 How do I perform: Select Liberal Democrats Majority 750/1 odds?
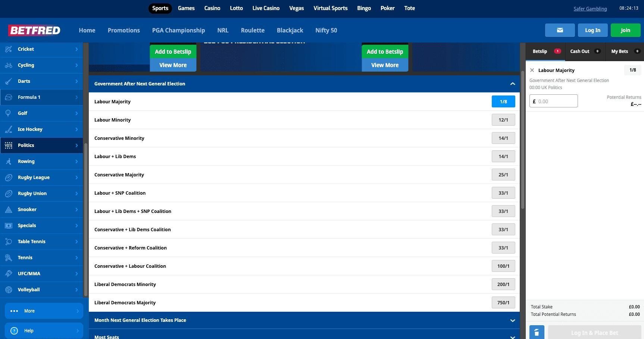[503, 302]
